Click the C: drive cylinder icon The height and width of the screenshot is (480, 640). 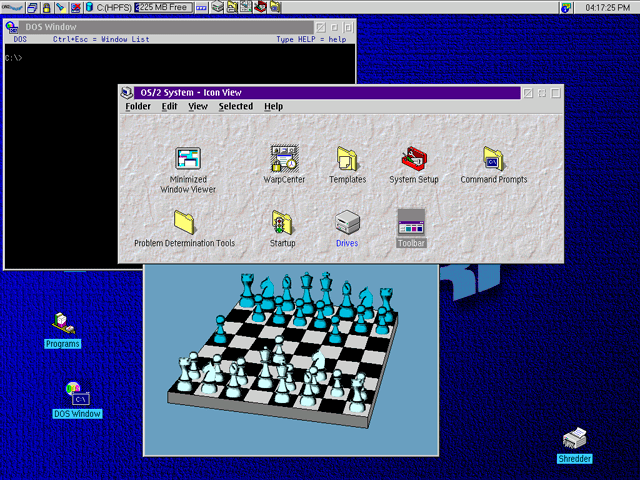[x=89, y=7]
